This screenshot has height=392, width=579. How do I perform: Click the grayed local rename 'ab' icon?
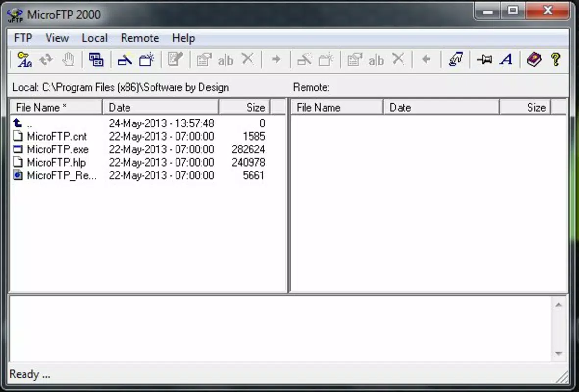226,60
